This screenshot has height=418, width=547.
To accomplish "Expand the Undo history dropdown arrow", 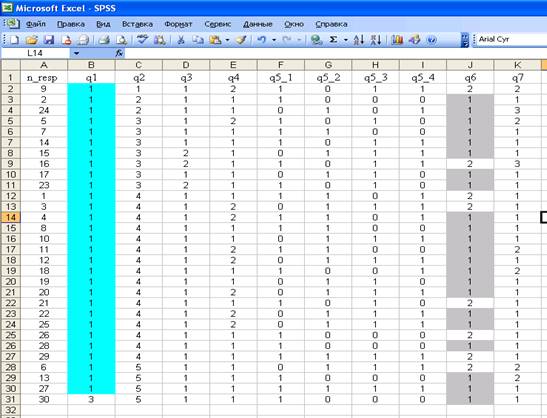I will click(x=274, y=40).
